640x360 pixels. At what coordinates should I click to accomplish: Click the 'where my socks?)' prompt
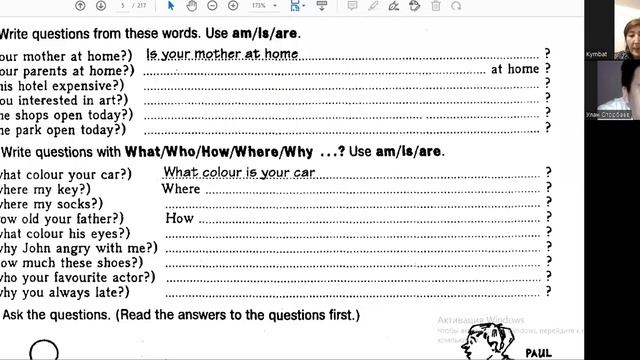click(51, 204)
